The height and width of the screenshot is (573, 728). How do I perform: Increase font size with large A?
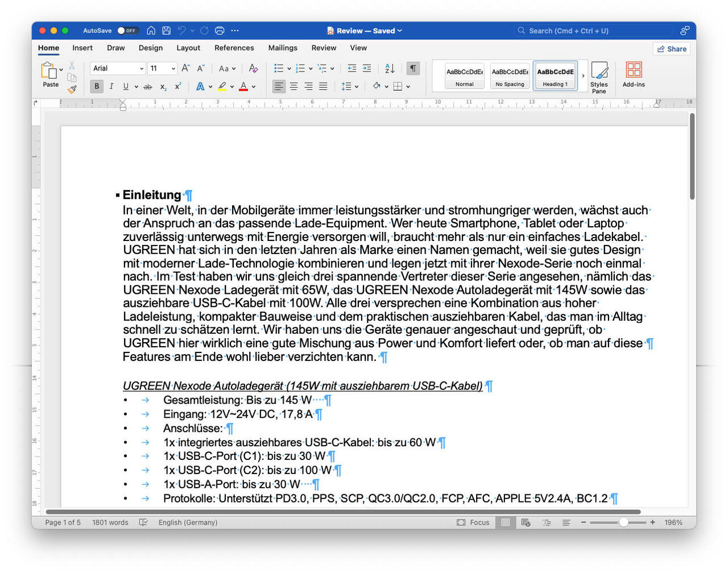[186, 68]
